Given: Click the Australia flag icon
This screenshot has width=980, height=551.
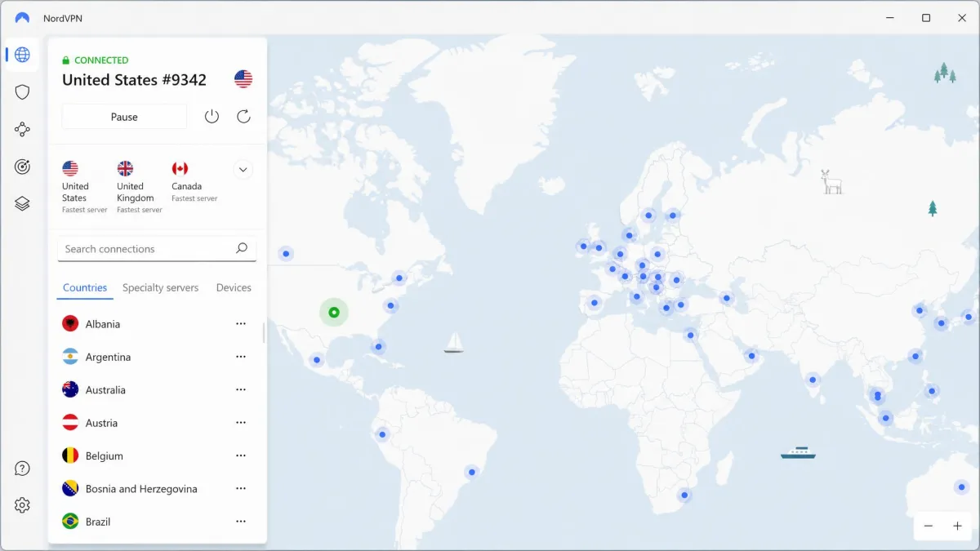Looking at the screenshot, I should tap(70, 390).
